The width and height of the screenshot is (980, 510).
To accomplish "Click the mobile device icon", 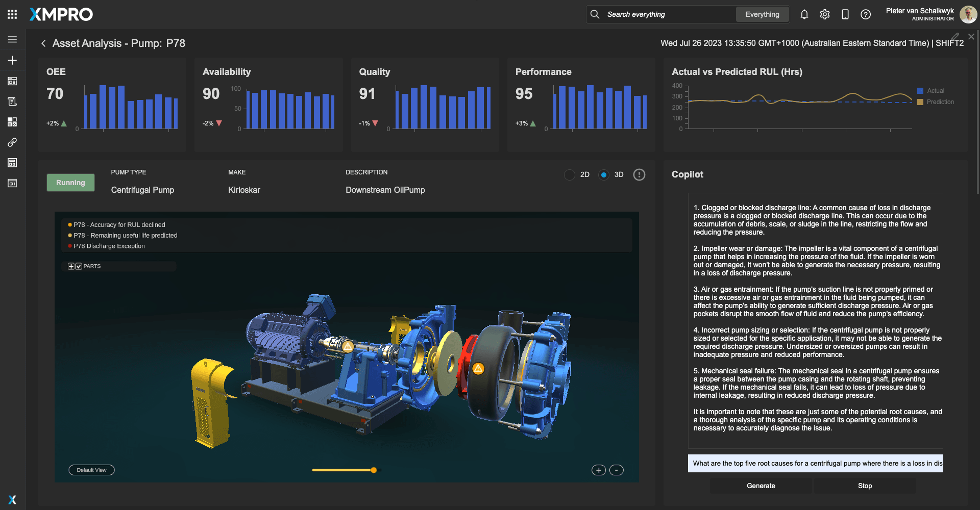I will pyautogui.click(x=845, y=14).
